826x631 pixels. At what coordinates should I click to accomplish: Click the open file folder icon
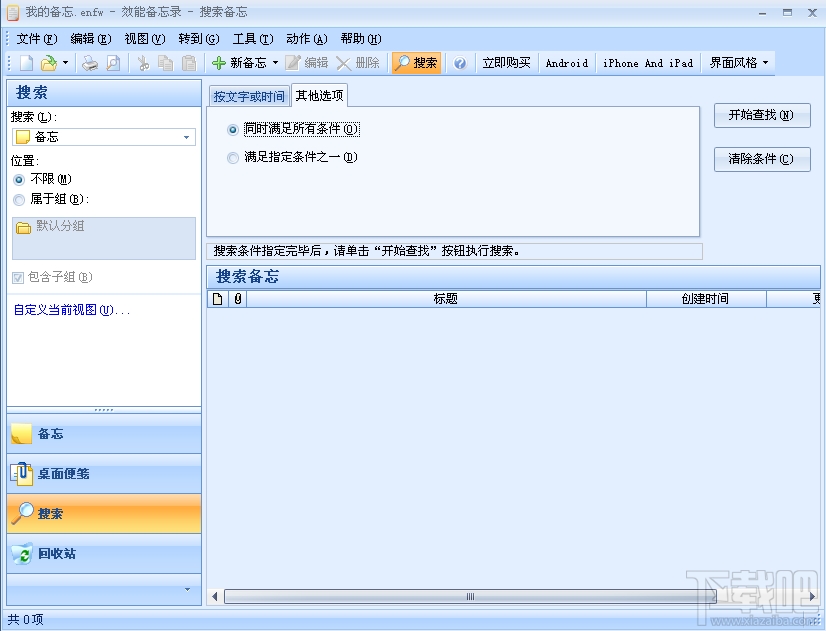point(48,63)
